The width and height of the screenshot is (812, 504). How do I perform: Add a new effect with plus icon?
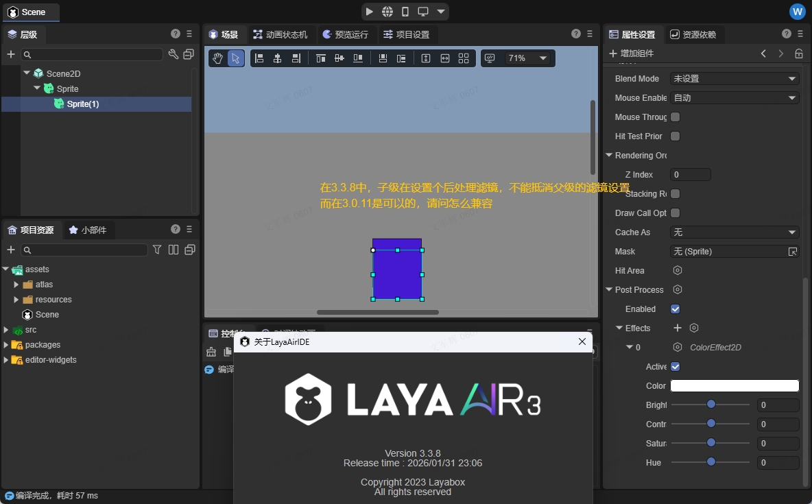click(x=678, y=328)
